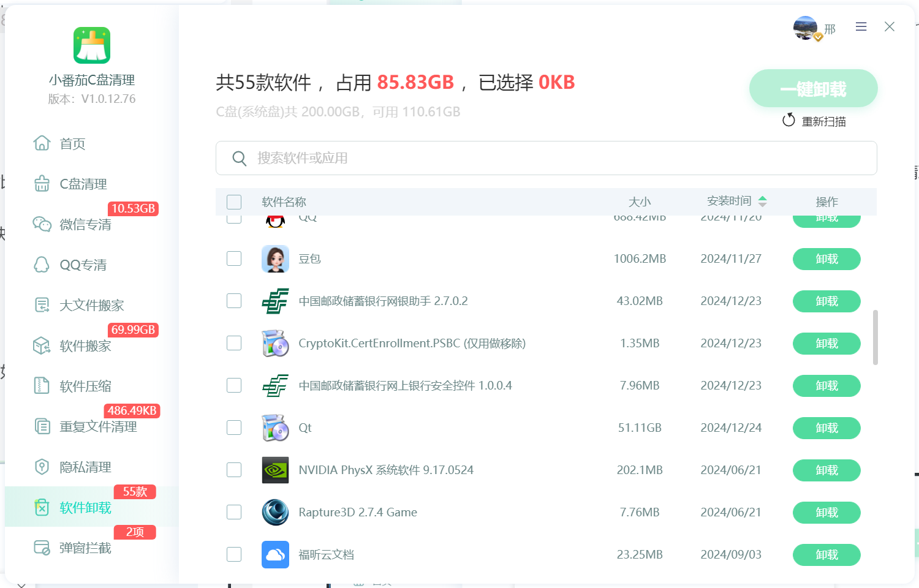Click the trash icon beside 软件卸载
Viewport: 919px width, 588px height.
tap(42, 507)
